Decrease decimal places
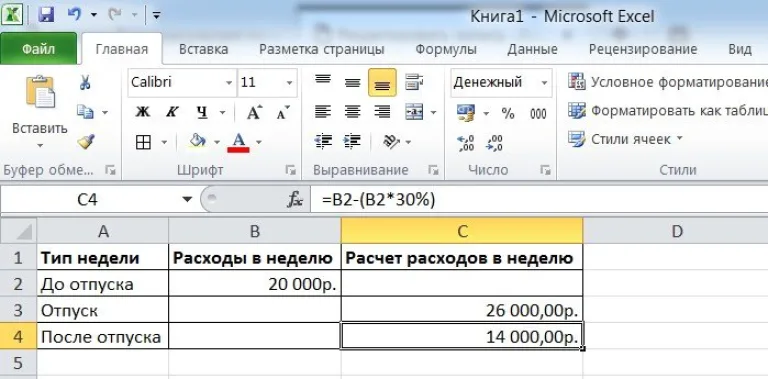The height and width of the screenshot is (379, 768). tap(495, 143)
